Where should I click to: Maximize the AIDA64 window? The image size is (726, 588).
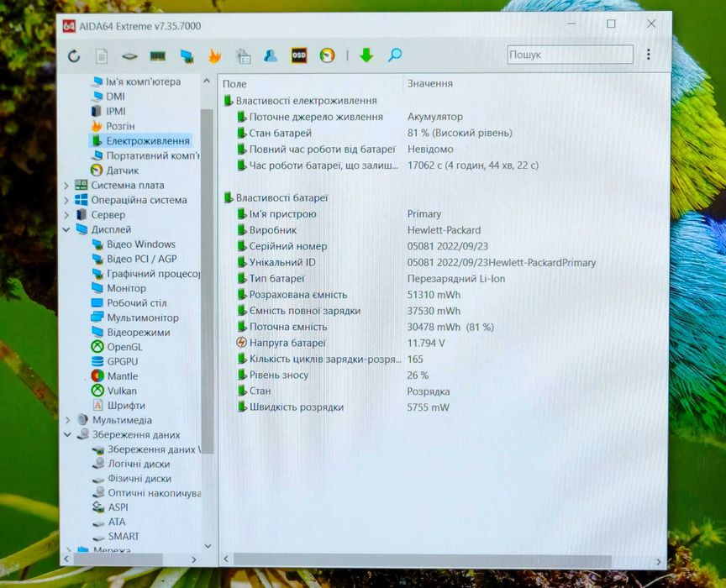point(611,24)
